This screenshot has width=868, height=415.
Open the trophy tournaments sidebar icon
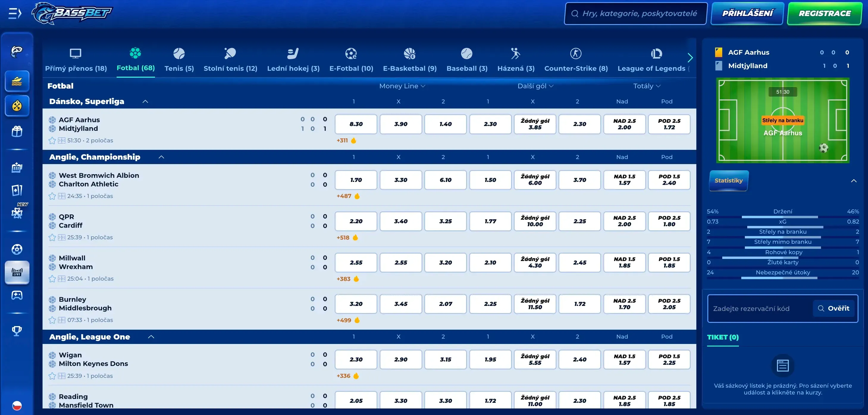click(x=17, y=331)
